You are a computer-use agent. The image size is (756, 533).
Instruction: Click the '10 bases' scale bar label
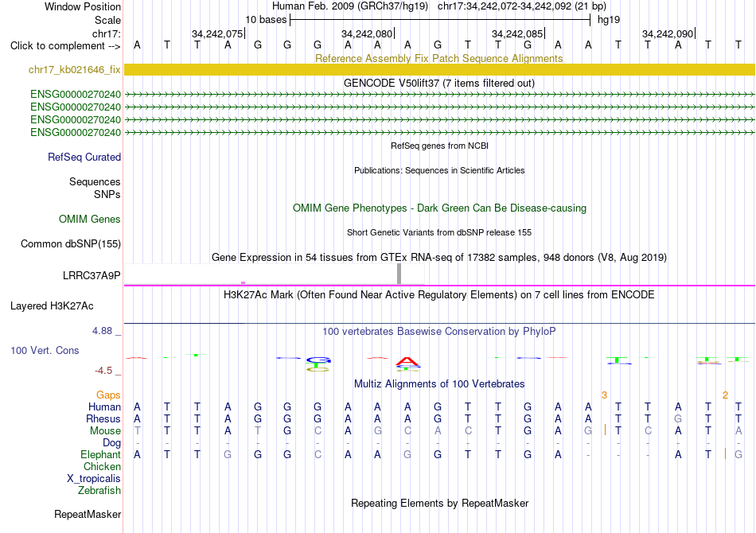click(x=266, y=20)
